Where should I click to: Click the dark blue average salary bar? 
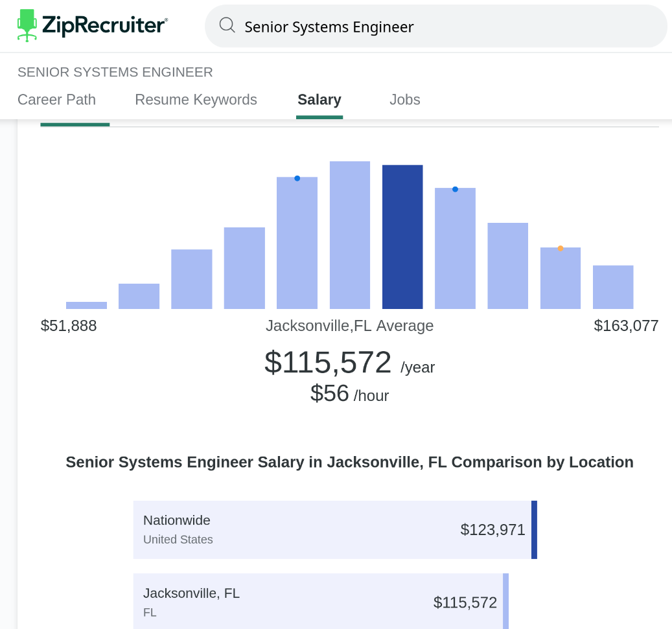point(402,236)
